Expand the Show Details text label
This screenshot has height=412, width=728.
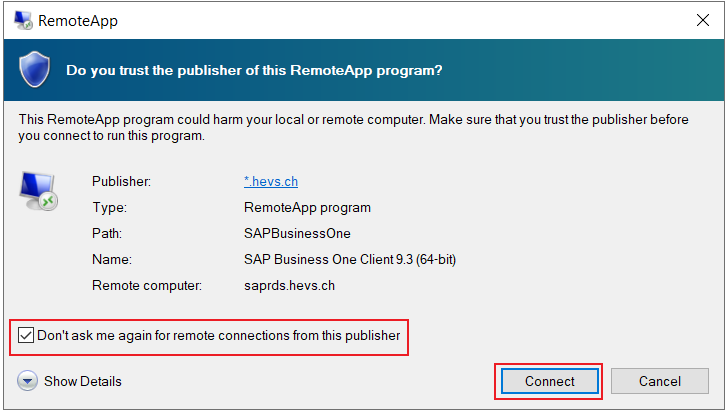83,381
